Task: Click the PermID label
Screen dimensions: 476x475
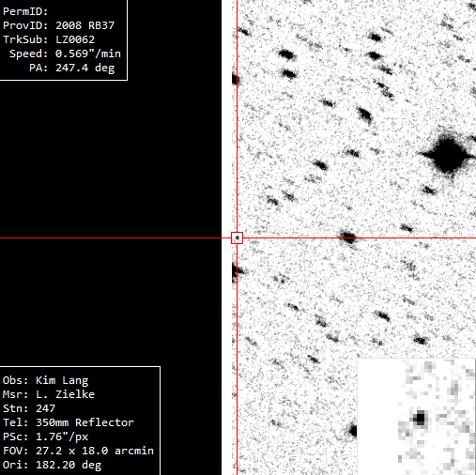Action: [x=25, y=11]
